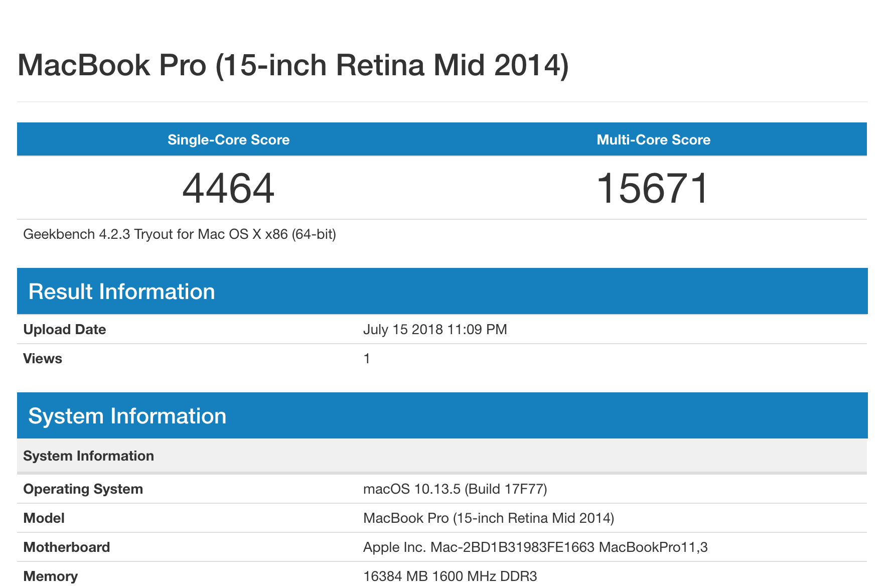The image size is (894, 588).
Task: Select the multi-core score value 15671
Action: [653, 188]
